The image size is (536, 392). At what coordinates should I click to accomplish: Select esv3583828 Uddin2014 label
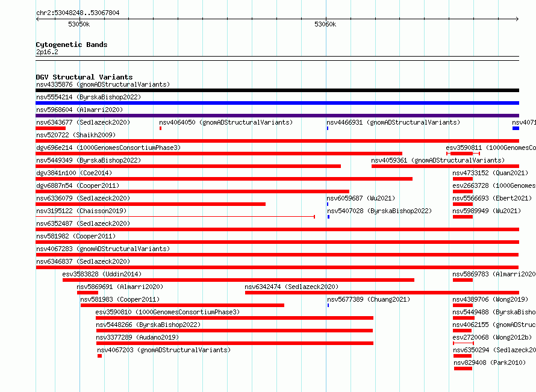click(x=102, y=274)
